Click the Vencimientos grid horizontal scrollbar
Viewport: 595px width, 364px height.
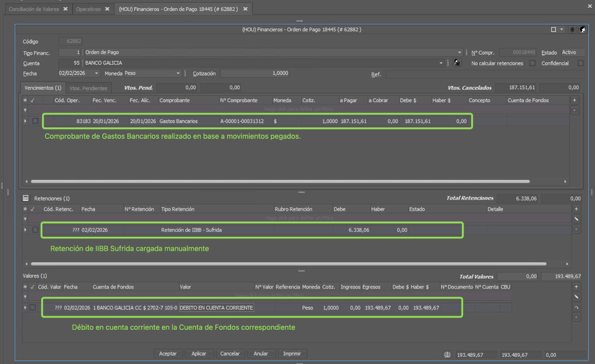tap(280, 182)
